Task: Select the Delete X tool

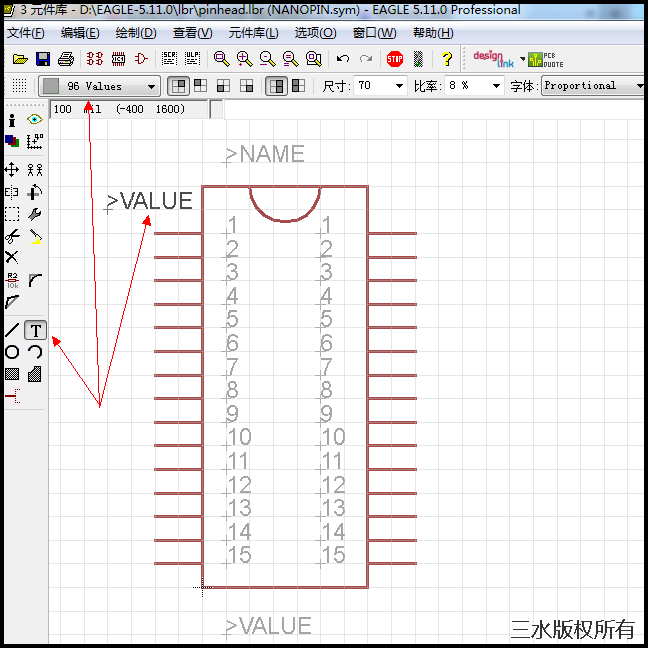Action: click(x=12, y=257)
